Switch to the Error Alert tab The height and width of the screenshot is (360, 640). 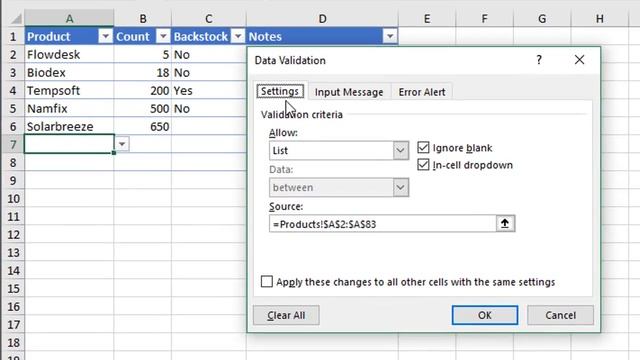tap(422, 92)
